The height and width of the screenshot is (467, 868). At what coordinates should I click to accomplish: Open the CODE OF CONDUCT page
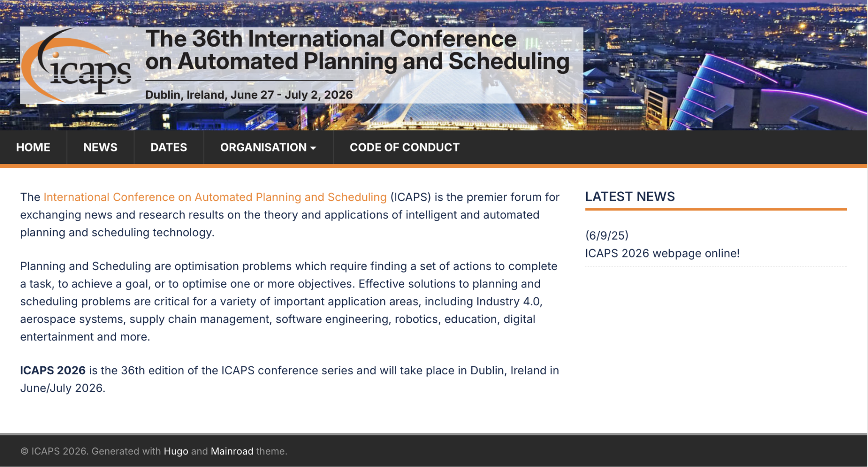tap(404, 147)
